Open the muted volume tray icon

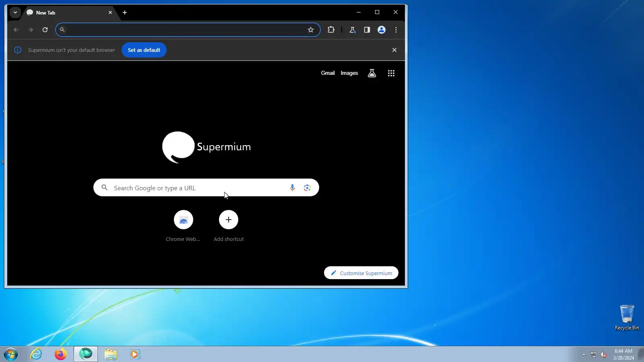pos(603,354)
